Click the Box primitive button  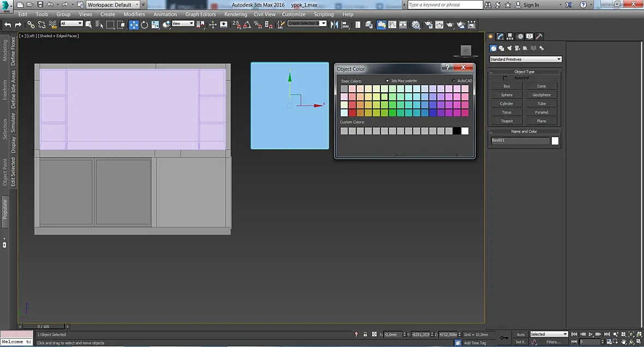click(507, 86)
